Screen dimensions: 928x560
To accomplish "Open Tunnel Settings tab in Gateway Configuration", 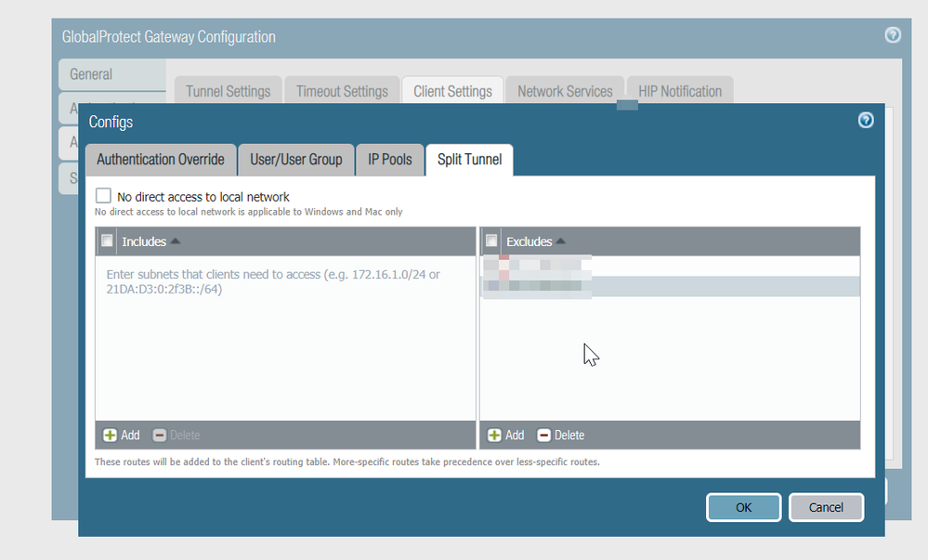I will point(228,91).
